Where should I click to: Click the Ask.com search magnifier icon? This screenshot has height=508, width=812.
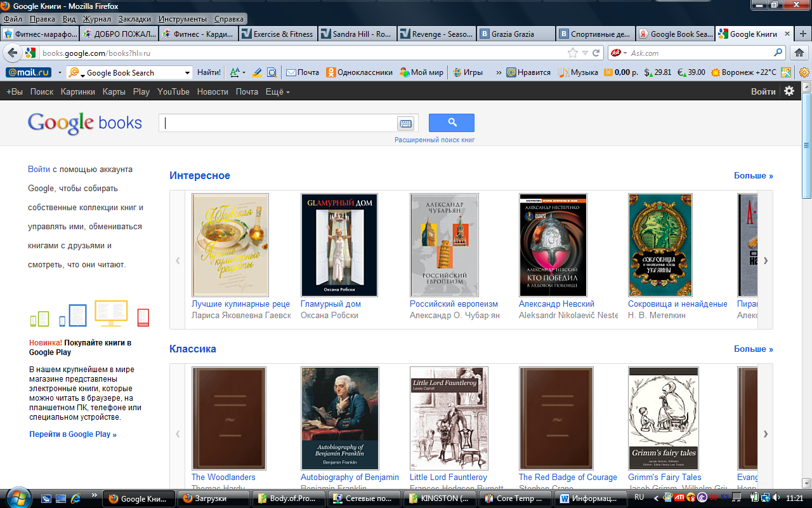coord(778,53)
